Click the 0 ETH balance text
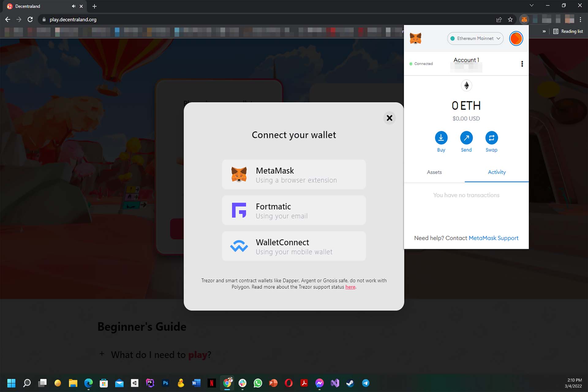Image resolution: width=588 pixels, height=392 pixels. tap(466, 106)
